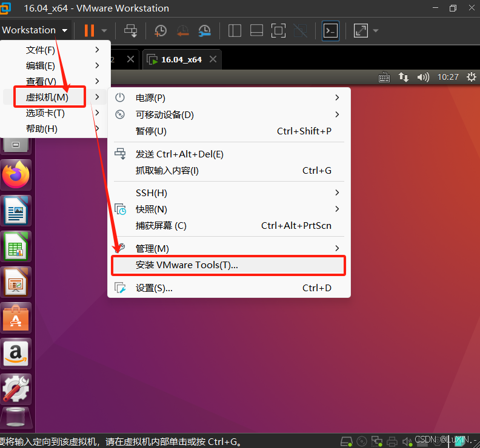This screenshot has height=448, width=480.
Task: Open Ubuntu Software Center in the dock
Action: (x=16, y=318)
